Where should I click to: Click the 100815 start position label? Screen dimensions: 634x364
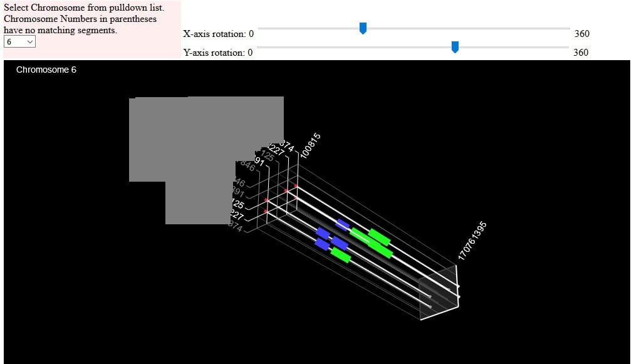[311, 145]
